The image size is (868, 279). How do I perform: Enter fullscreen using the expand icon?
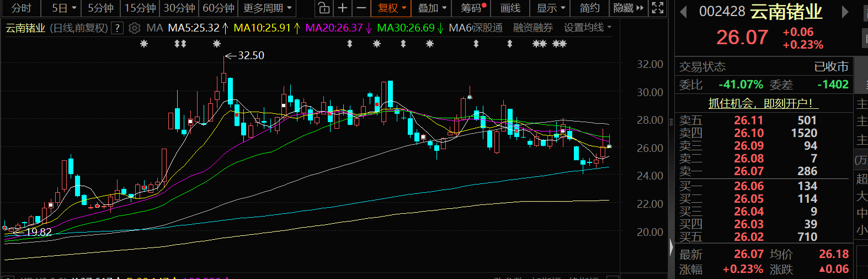(x=657, y=8)
